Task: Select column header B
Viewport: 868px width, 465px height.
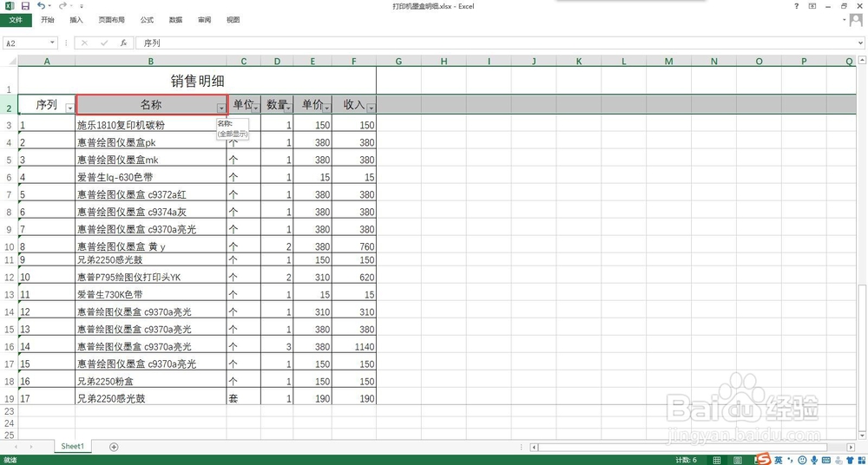Action: coord(150,62)
